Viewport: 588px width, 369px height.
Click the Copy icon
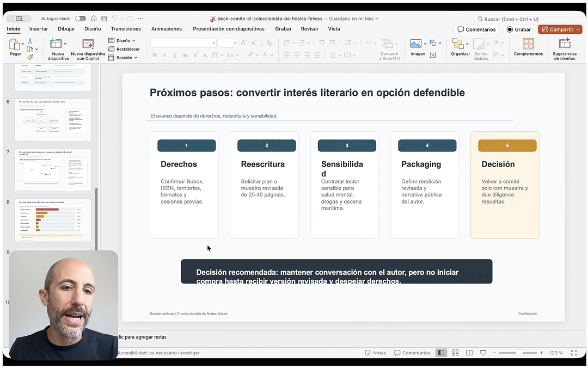(x=30, y=49)
